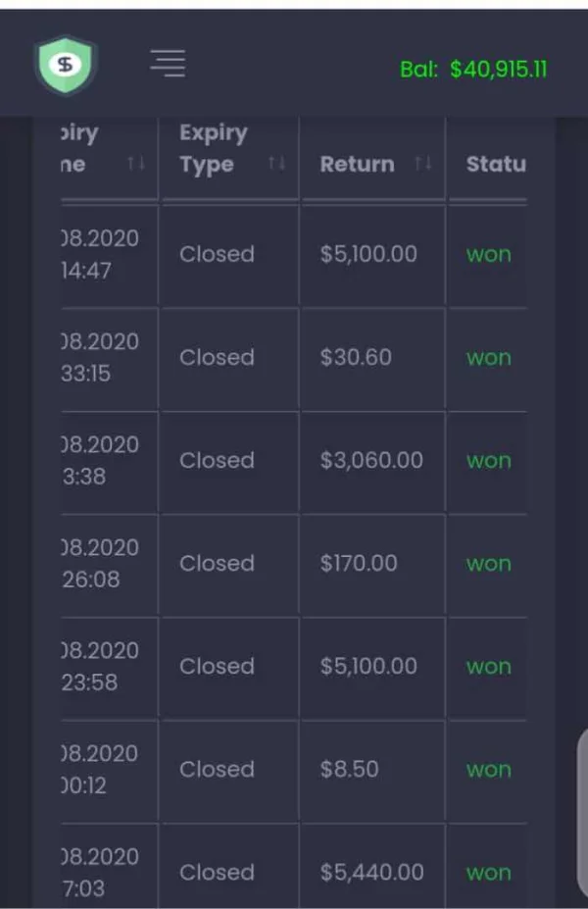Select the $30.60 return cell
Viewport: 588px width, 909px height.
(x=356, y=358)
